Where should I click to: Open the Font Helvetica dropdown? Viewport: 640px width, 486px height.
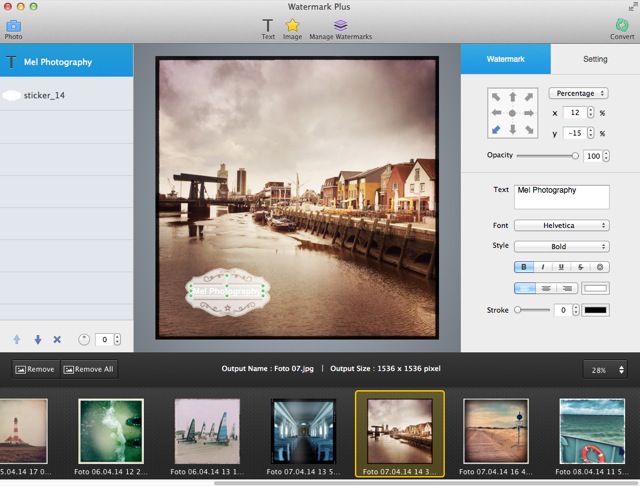click(x=562, y=225)
